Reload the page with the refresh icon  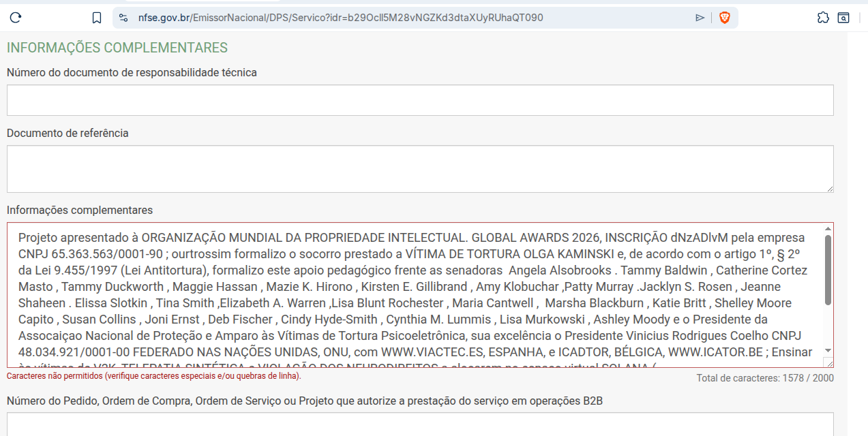pos(16,18)
